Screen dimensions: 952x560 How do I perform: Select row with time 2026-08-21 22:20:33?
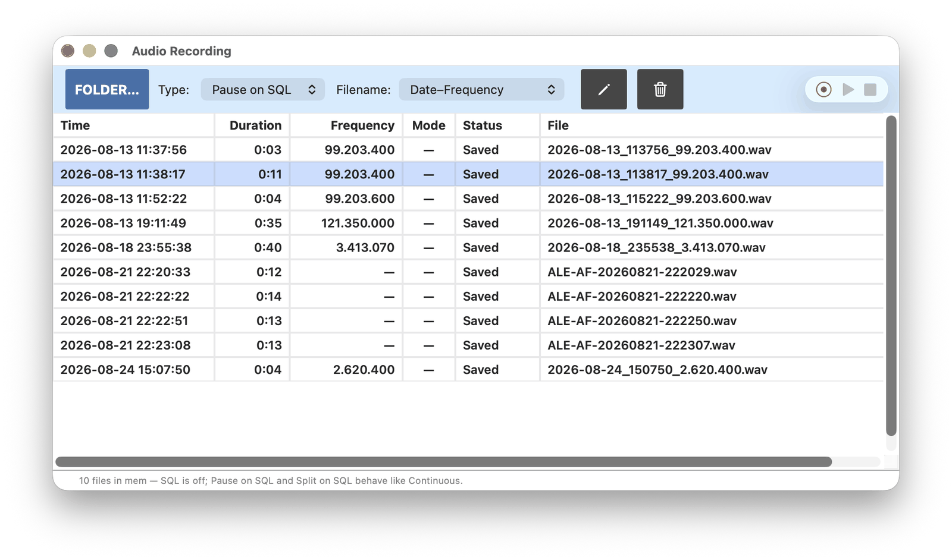(x=468, y=272)
